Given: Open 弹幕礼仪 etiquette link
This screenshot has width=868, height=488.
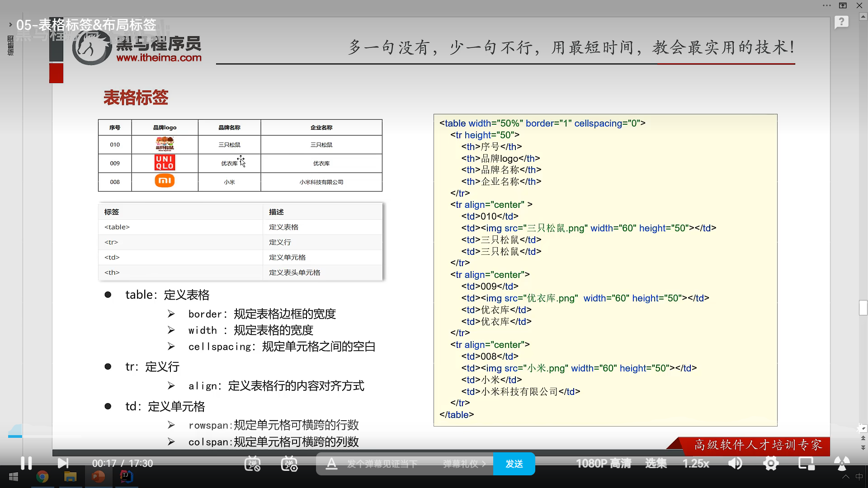Looking at the screenshot, I should [x=464, y=464].
